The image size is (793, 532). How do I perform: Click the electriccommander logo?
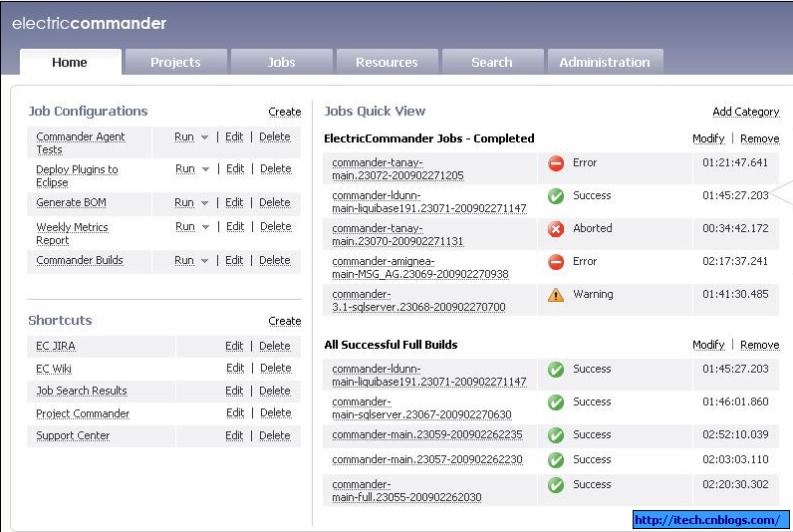(x=89, y=24)
